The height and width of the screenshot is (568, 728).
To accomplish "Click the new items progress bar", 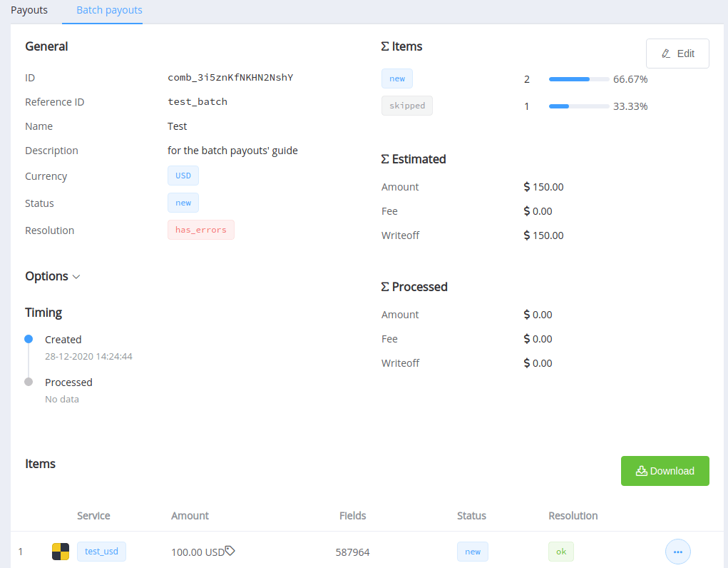I will point(578,79).
